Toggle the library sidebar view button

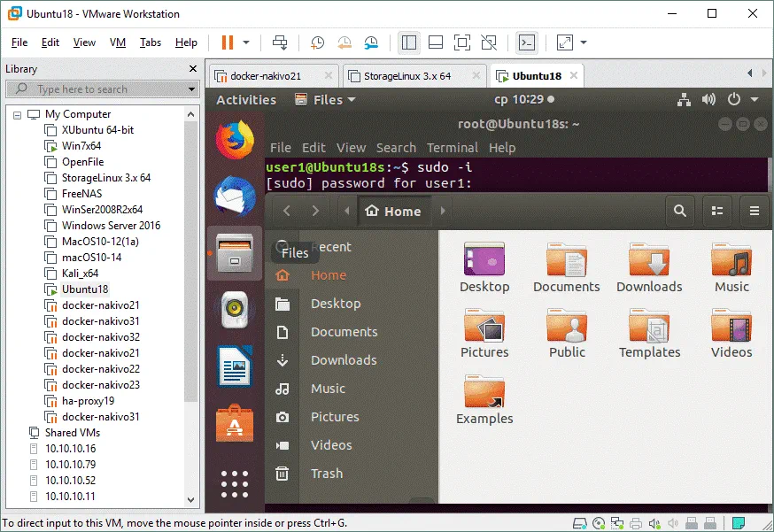408,42
